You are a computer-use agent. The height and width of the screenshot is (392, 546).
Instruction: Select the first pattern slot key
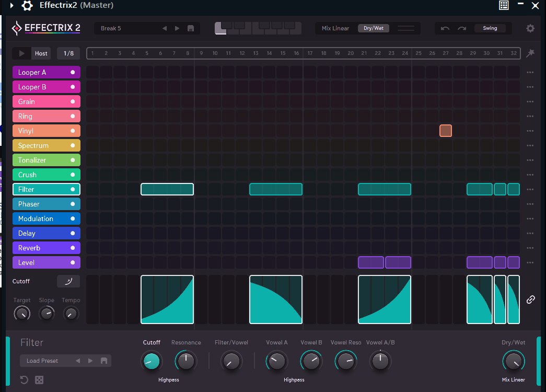[x=220, y=28]
